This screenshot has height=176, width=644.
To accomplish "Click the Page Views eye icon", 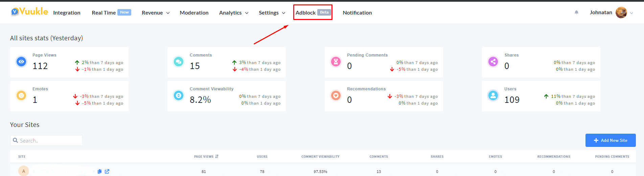I will coord(21,62).
